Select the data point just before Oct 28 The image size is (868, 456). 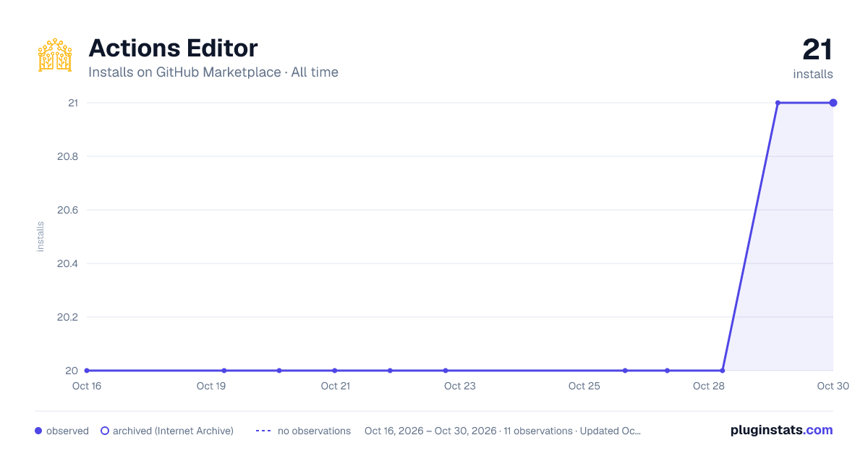click(667, 371)
